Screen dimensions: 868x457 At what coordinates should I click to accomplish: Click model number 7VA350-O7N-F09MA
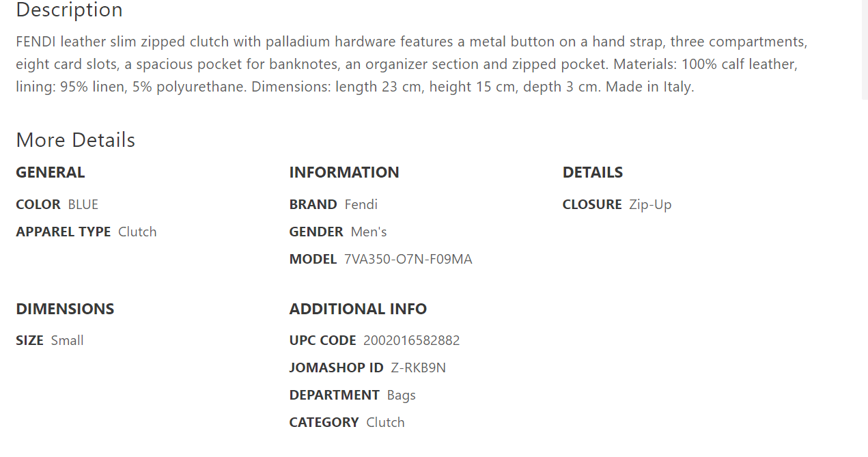[x=408, y=259]
